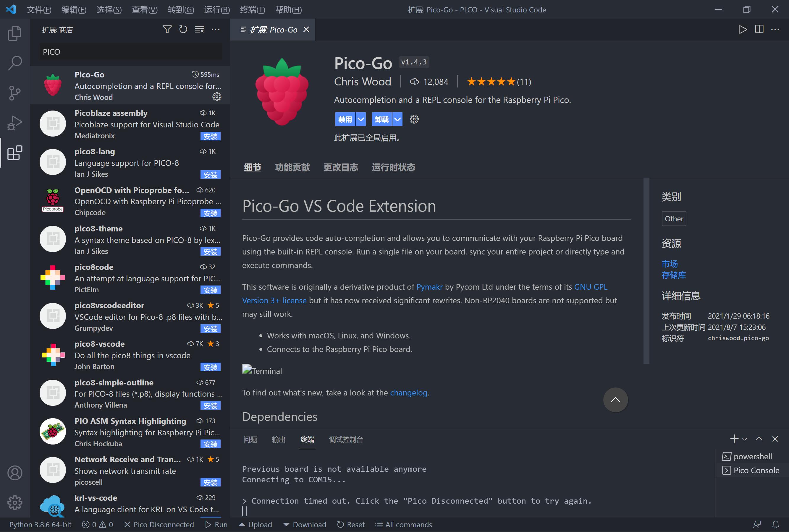
Task: Click the 禁用 button
Action: tap(345, 119)
